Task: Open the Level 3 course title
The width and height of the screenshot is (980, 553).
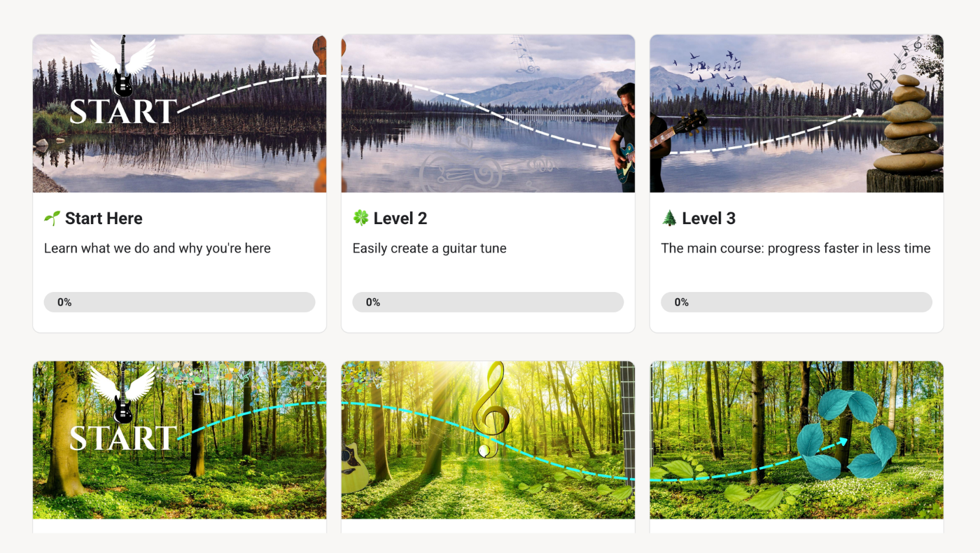Action: click(x=709, y=218)
